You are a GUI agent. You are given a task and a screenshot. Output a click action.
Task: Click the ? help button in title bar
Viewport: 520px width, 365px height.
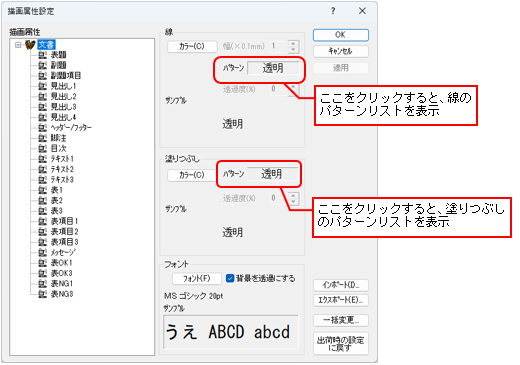[x=333, y=11]
